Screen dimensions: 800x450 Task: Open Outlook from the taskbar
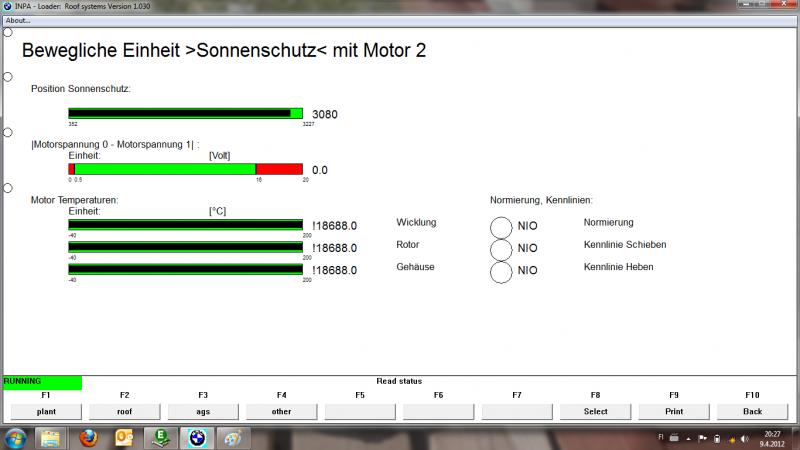124,438
